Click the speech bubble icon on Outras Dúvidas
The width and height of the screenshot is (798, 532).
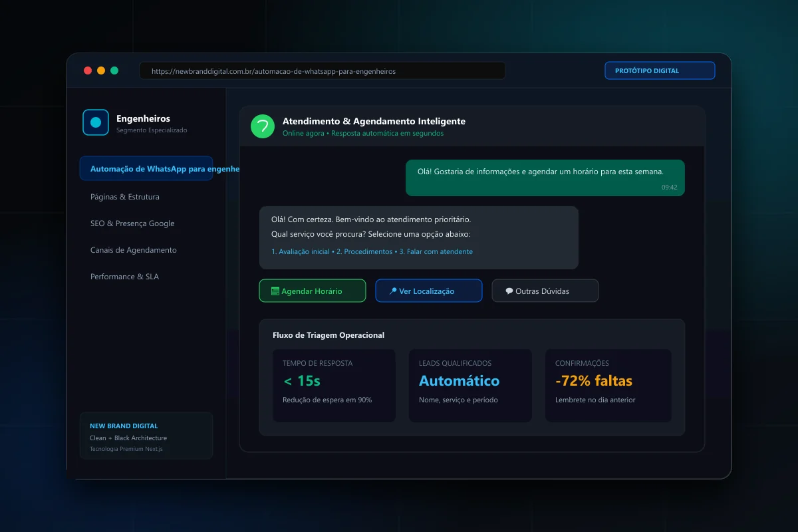[509, 291]
